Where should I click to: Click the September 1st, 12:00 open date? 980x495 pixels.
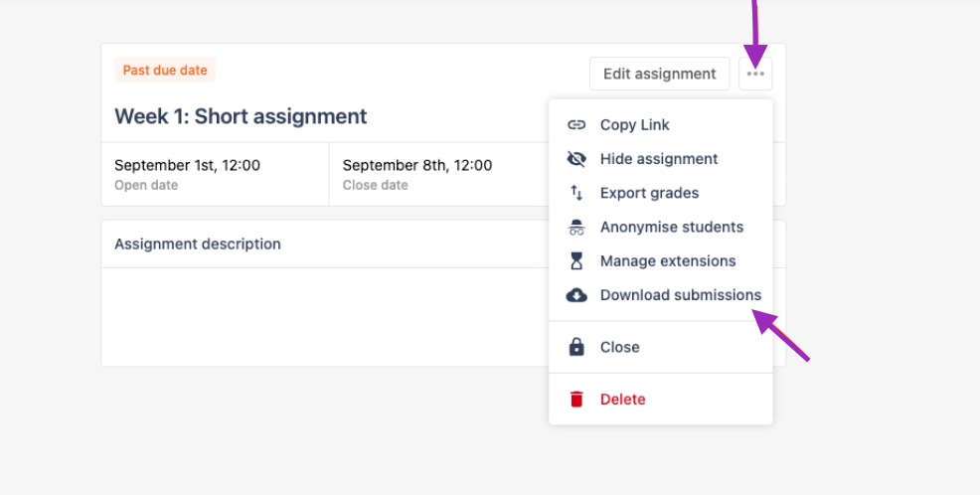coord(188,165)
